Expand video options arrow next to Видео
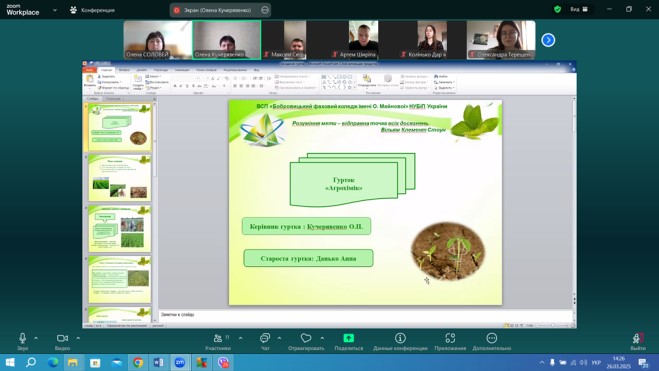This screenshot has width=659, height=371. pyautogui.click(x=78, y=338)
